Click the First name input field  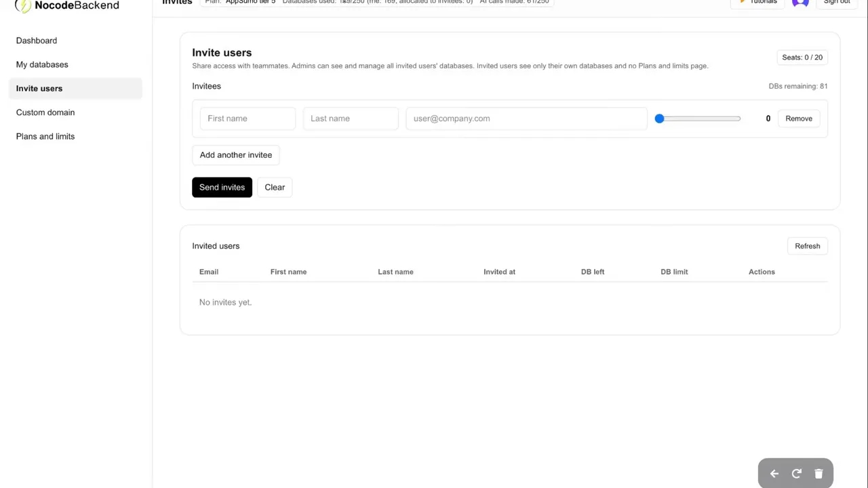248,119
